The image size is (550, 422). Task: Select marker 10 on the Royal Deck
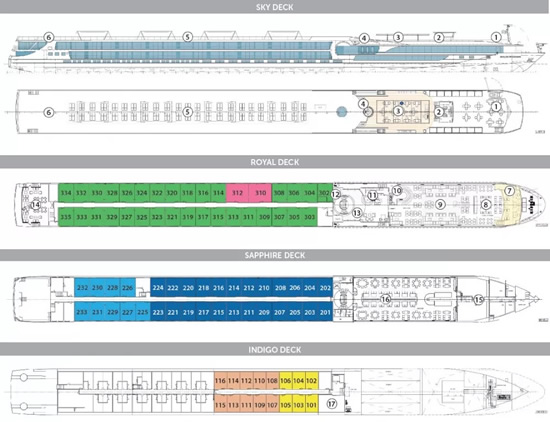[x=397, y=190]
